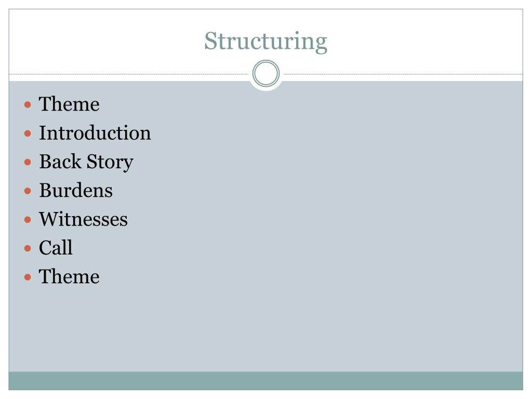532x399 pixels.
Task: Click the orange bullet next to "Witnesses"
Action: (28, 220)
